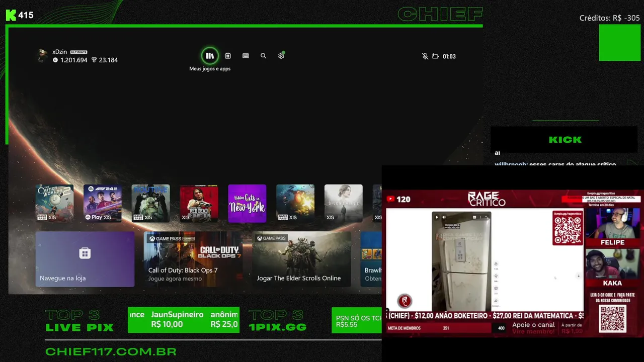Click the 01:03 clock
The image size is (644, 362).
pyautogui.click(x=449, y=56)
